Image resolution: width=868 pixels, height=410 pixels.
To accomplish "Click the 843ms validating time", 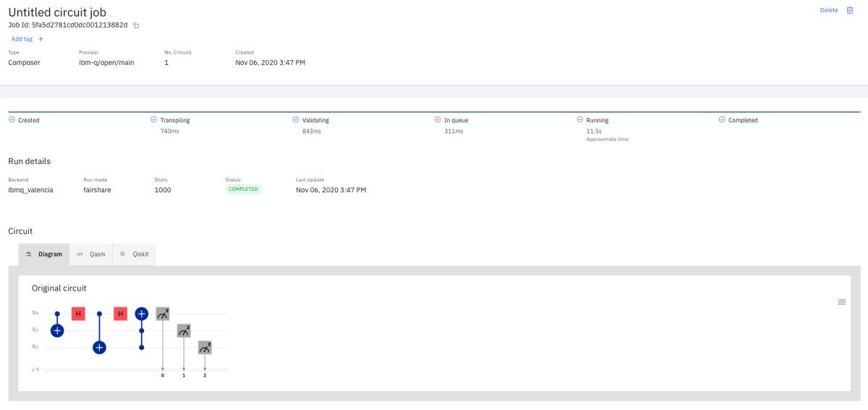I will pyautogui.click(x=312, y=132).
